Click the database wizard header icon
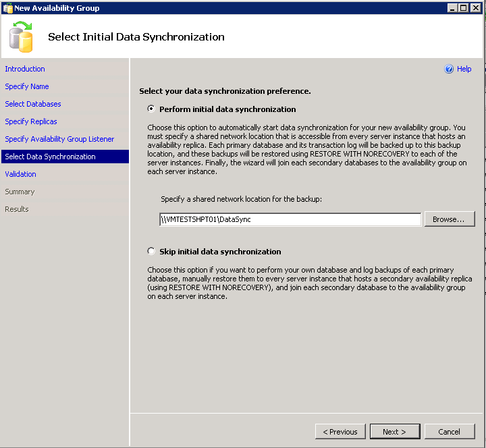The image size is (486, 448). [x=21, y=37]
